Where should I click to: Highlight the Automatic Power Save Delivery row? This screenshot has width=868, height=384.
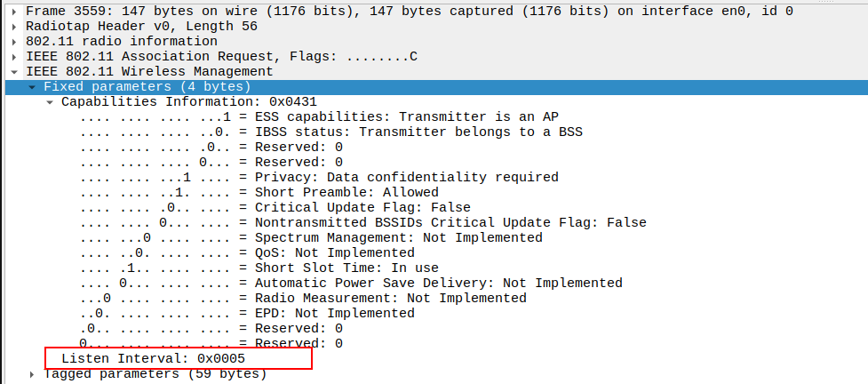pyautogui.click(x=438, y=284)
